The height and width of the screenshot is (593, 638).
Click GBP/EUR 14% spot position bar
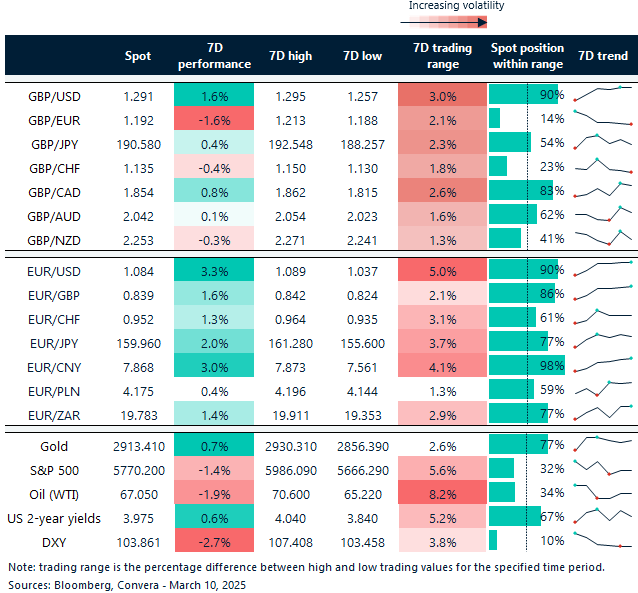tap(494, 118)
